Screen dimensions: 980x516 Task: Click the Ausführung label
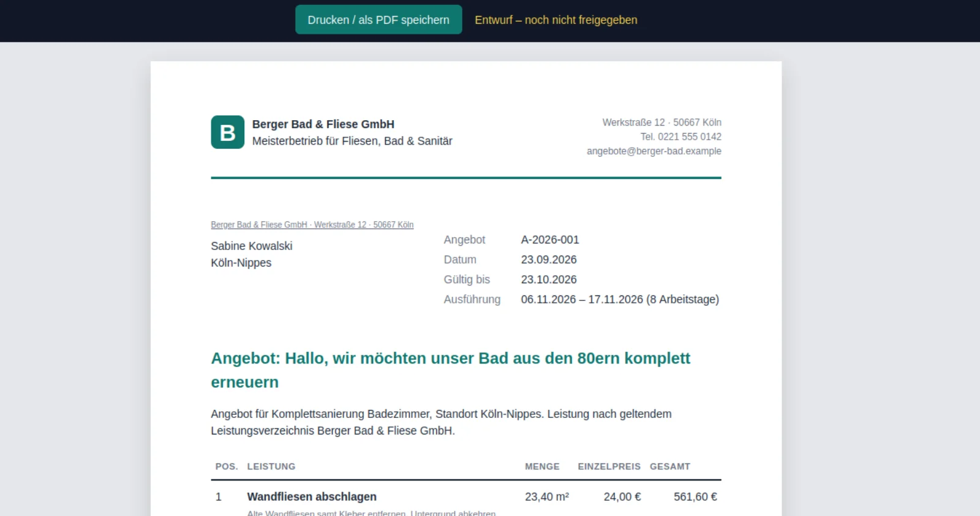pos(472,300)
